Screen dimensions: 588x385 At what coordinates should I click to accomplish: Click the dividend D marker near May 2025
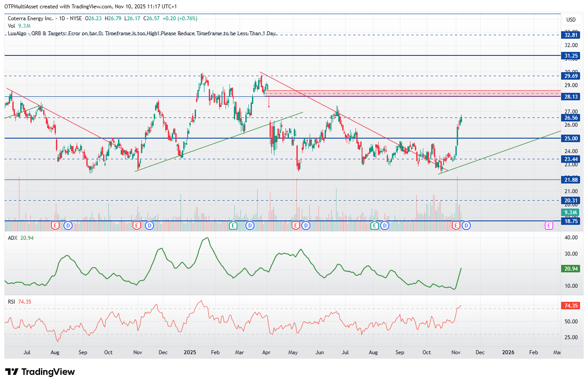(306, 226)
